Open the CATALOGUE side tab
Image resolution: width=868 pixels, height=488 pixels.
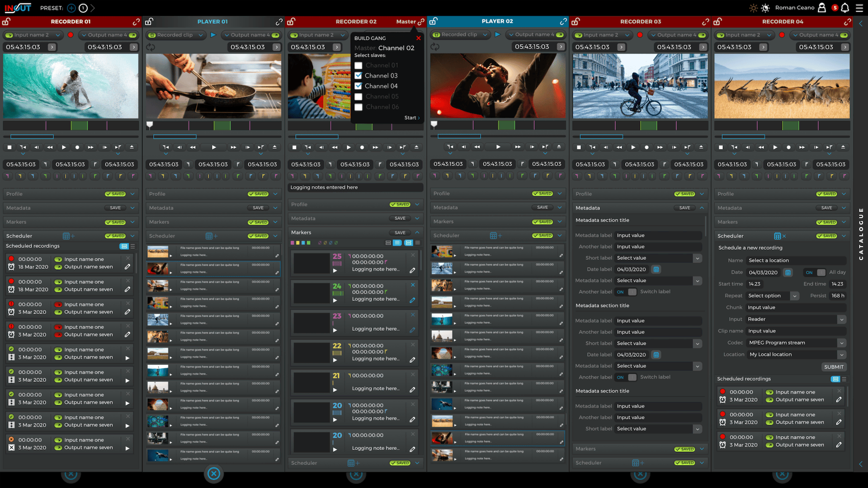click(861, 234)
